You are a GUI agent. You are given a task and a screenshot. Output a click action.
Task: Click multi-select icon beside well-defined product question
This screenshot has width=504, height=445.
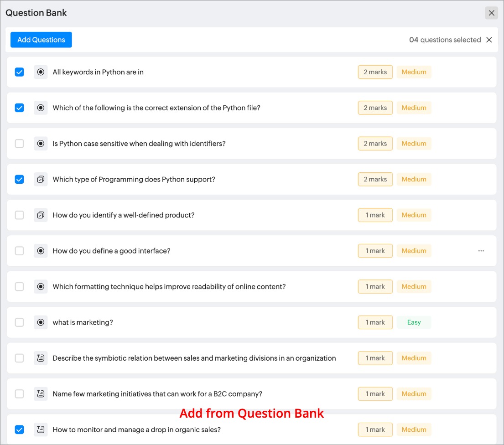tap(41, 215)
